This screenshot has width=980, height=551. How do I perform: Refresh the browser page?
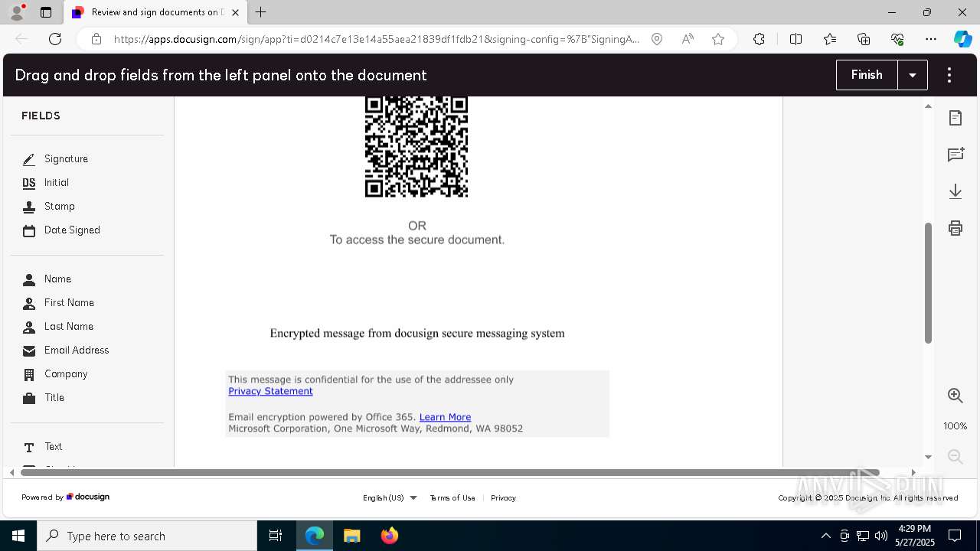(55, 39)
